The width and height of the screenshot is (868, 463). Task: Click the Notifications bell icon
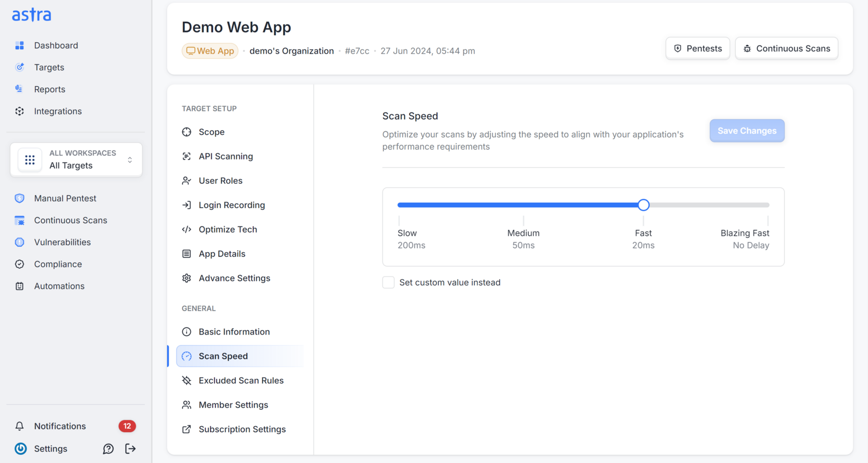[x=20, y=426]
